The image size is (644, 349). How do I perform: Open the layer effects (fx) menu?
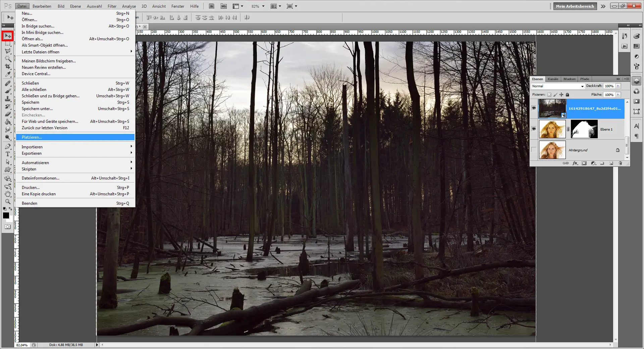point(575,163)
